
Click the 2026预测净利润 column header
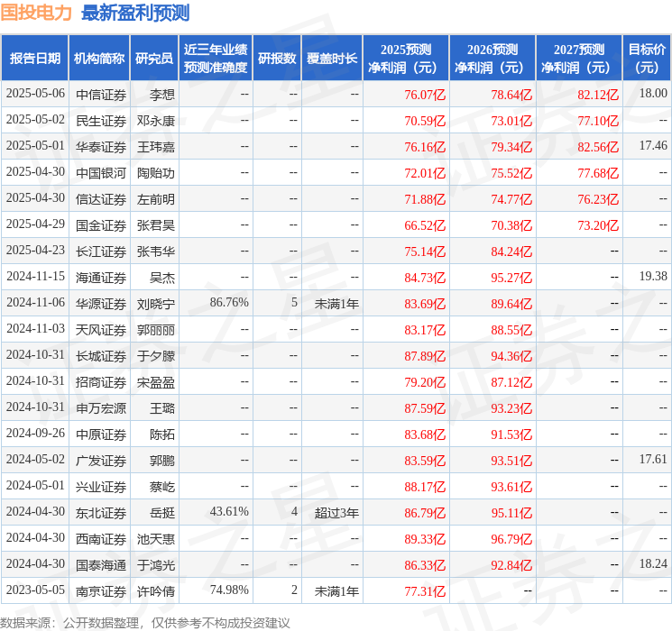coord(492,59)
